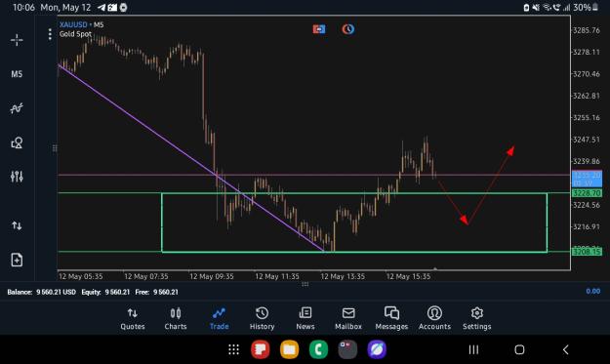Viewport: 610px width, 364px height.
Task: Open the M5 timeframe selector
Action: pos(17,74)
